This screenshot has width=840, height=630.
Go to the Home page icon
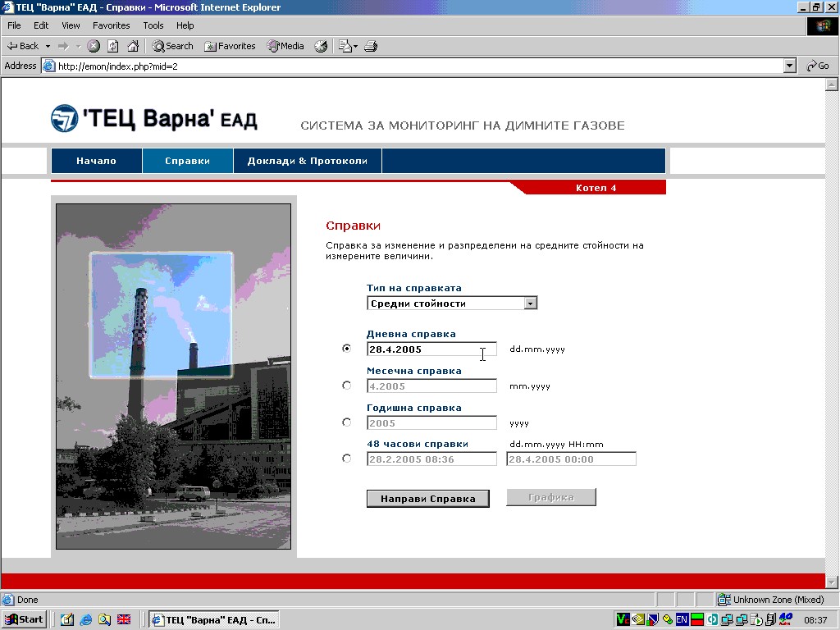(x=133, y=47)
